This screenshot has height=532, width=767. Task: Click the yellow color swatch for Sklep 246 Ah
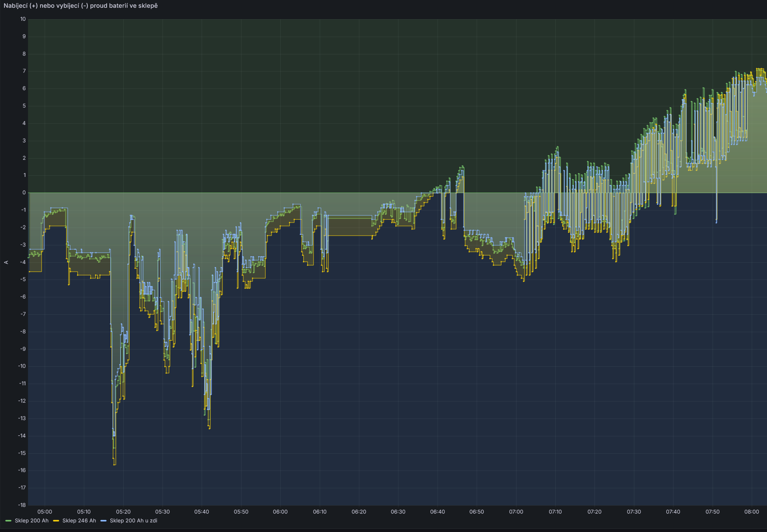pos(56,521)
